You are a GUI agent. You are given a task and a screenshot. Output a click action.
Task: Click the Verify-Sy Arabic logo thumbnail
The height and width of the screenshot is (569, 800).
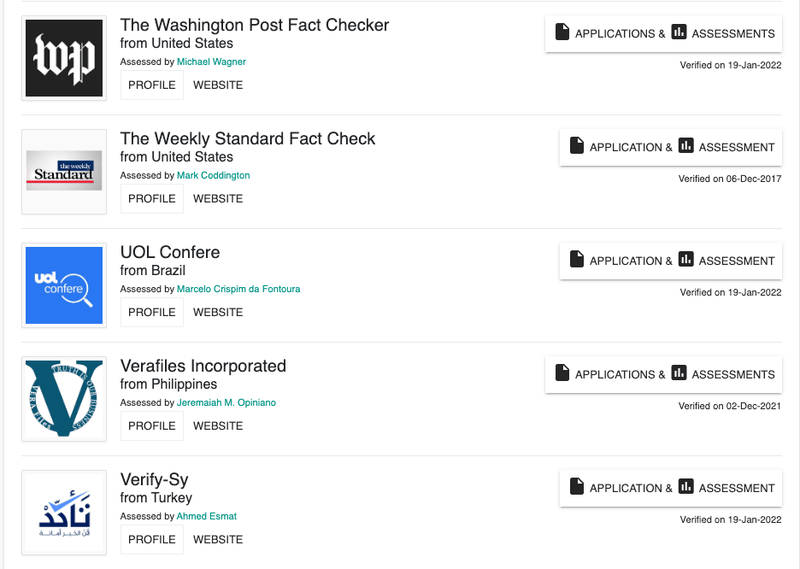tap(64, 512)
